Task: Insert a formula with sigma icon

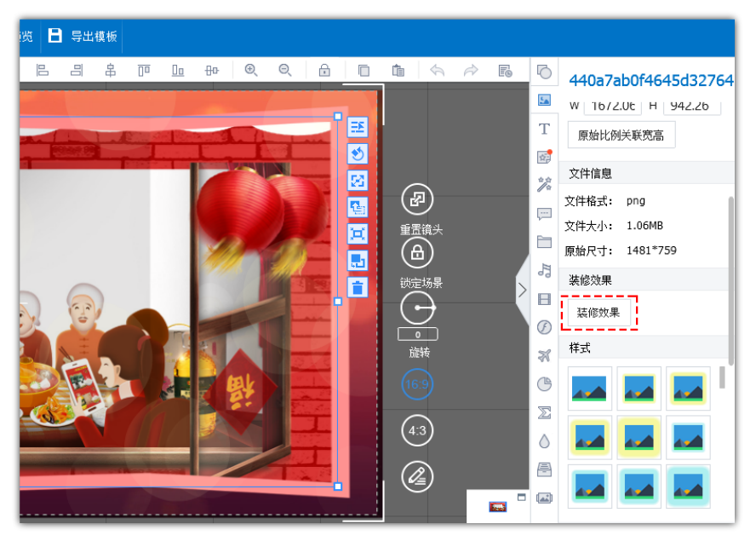Action: pos(544,413)
